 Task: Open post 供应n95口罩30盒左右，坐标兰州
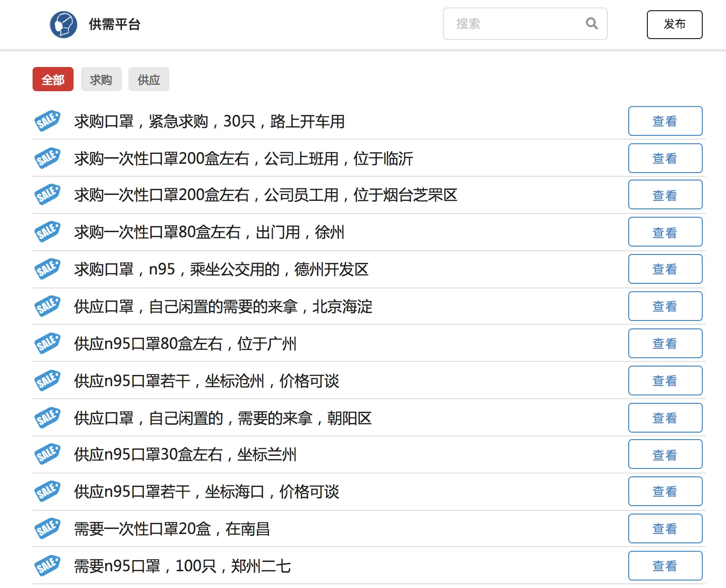pyautogui.click(x=185, y=454)
